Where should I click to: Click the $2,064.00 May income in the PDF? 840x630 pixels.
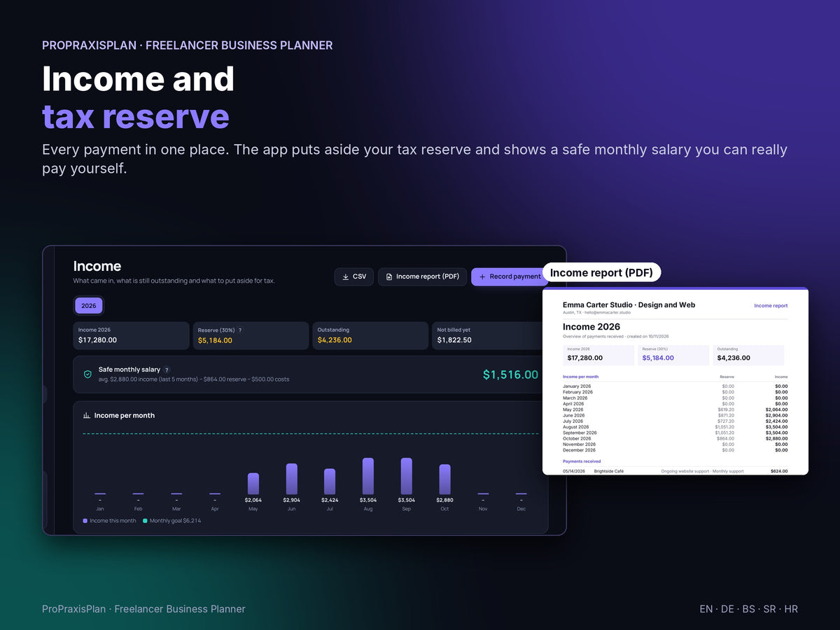(x=776, y=409)
